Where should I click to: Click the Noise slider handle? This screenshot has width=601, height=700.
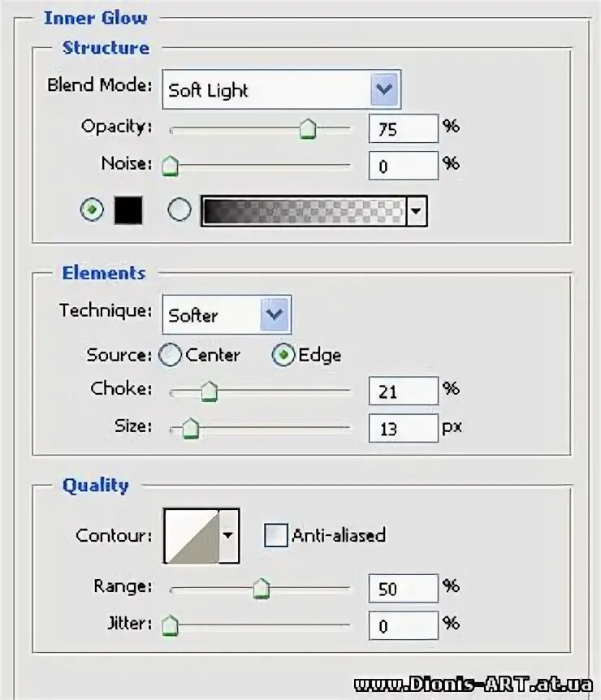(169, 166)
